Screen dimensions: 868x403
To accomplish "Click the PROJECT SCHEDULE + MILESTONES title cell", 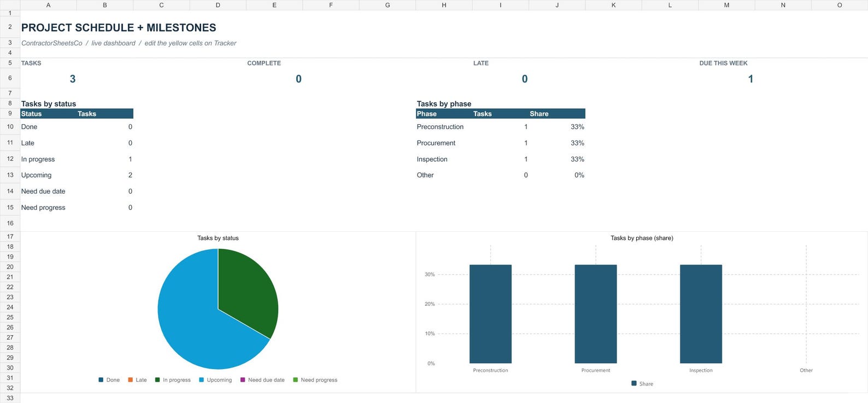I will [119, 27].
